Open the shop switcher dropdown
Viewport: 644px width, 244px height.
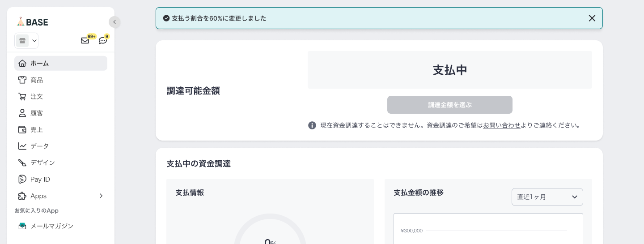point(26,41)
